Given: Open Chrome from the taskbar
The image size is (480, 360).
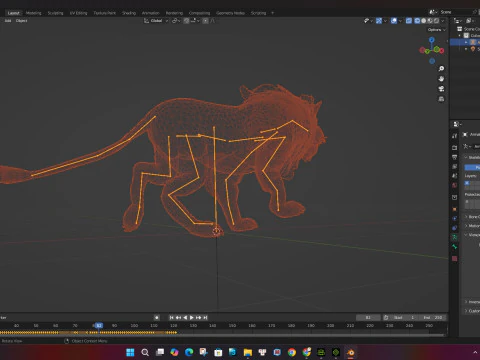Looking at the screenshot, I should coord(292,352).
